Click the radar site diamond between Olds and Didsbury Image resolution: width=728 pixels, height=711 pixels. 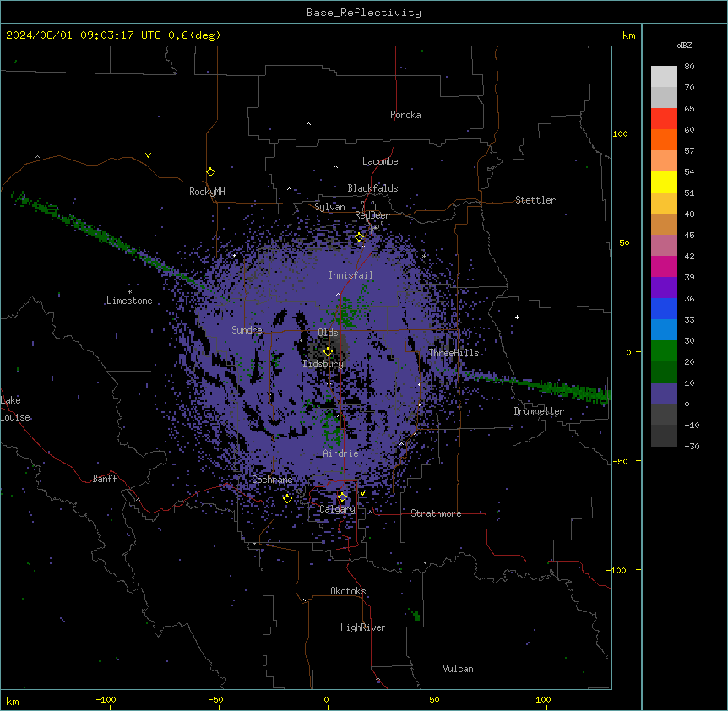tap(329, 352)
